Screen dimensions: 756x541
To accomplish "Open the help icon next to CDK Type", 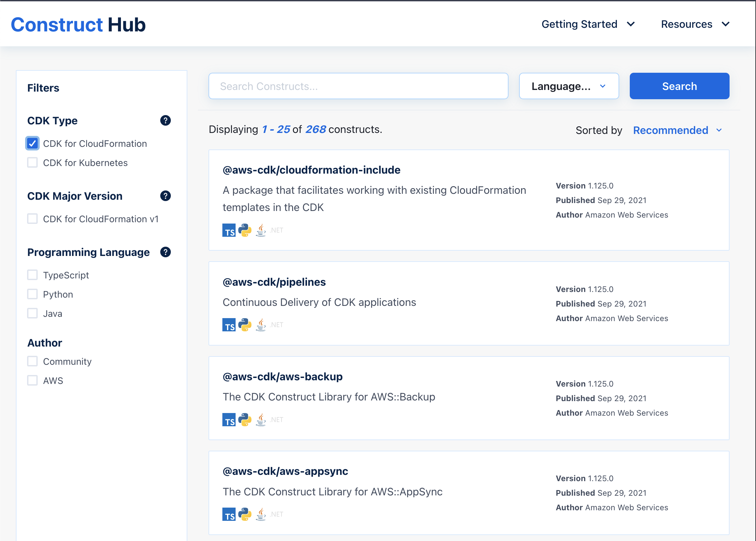I will 166,121.
